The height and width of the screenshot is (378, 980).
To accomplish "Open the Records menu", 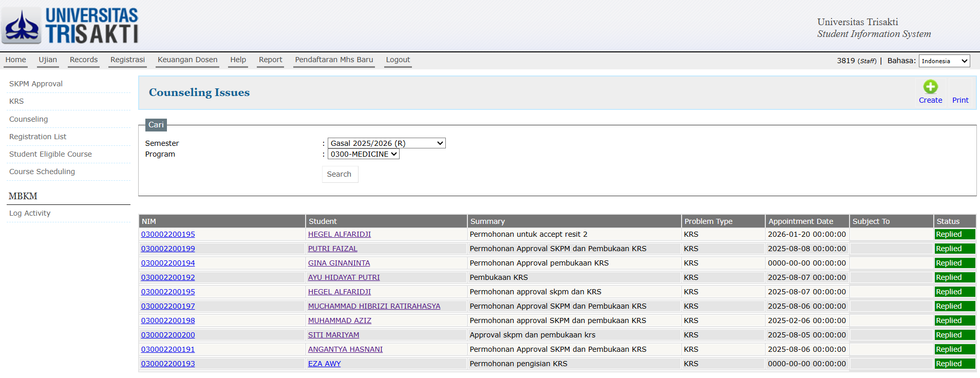I will tap(84, 60).
